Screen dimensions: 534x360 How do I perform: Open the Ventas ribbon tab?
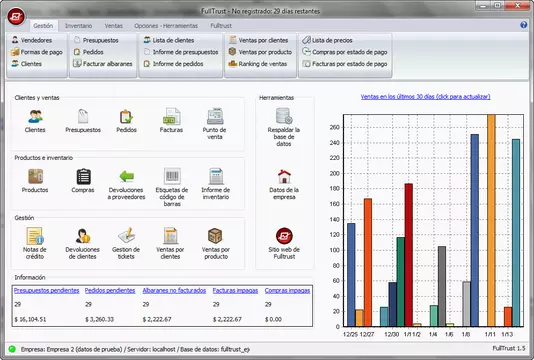pyautogui.click(x=113, y=26)
